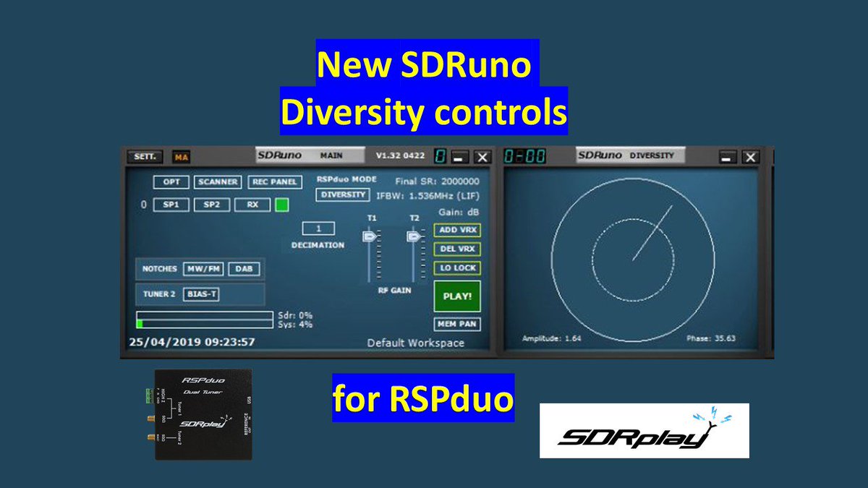The width and height of the screenshot is (868, 488).
Task: Adjust the T1 RF gain slider
Action: (370, 236)
